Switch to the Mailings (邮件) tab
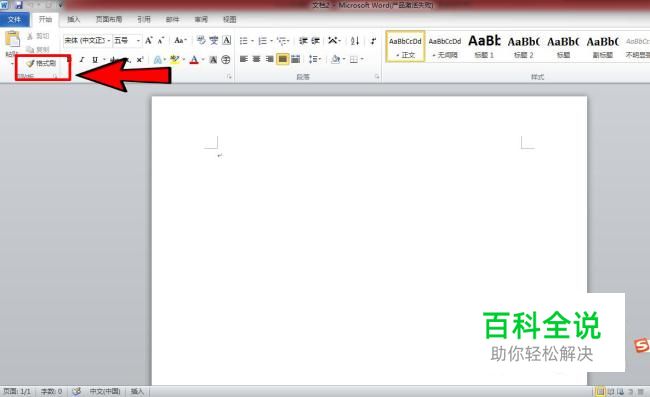This screenshot has width=650, height=397. click(172, 19)
